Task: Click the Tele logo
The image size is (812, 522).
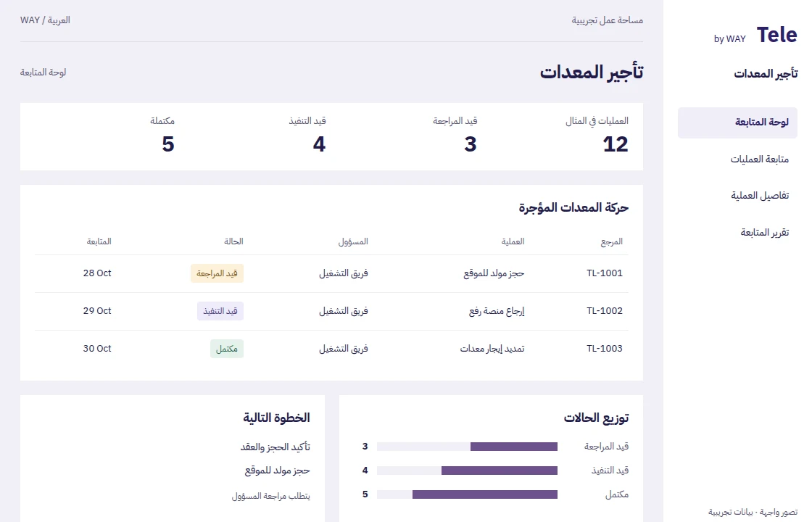Action: pos(776,36)
